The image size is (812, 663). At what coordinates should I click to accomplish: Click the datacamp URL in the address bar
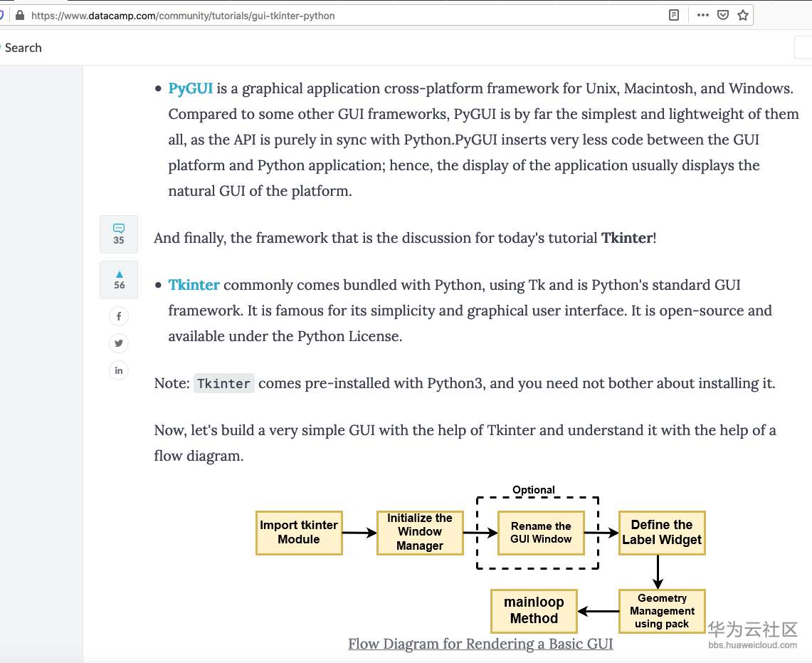(x=183, y=16)
